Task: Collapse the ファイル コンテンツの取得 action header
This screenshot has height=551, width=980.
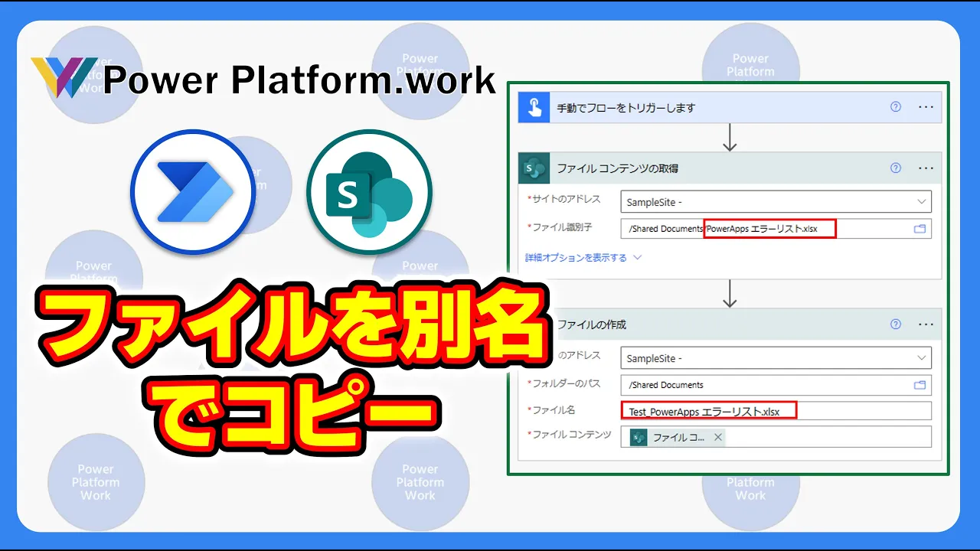Action: [x=730, y=168]
